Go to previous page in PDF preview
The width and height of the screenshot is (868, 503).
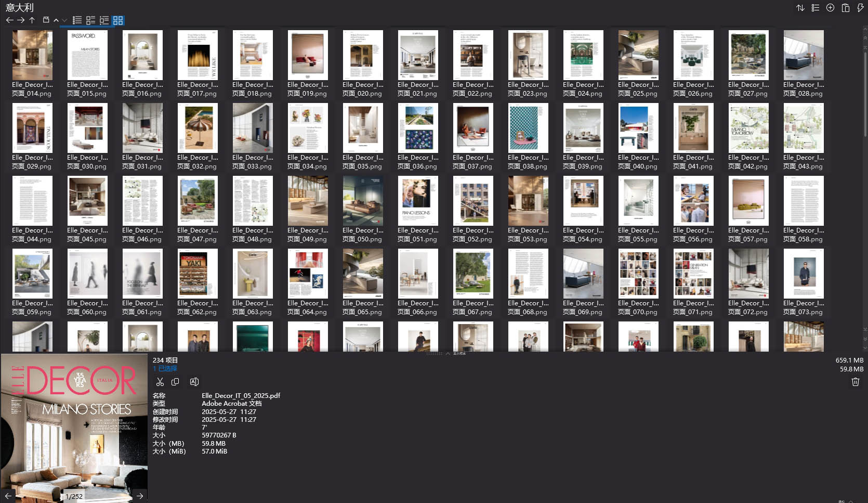pyautogui.click(x=8, y=496)
